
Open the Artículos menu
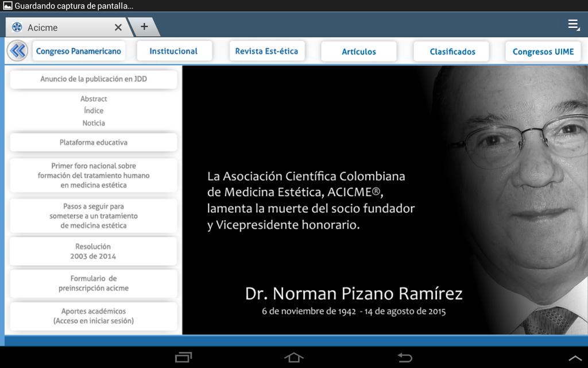point(359,51)
